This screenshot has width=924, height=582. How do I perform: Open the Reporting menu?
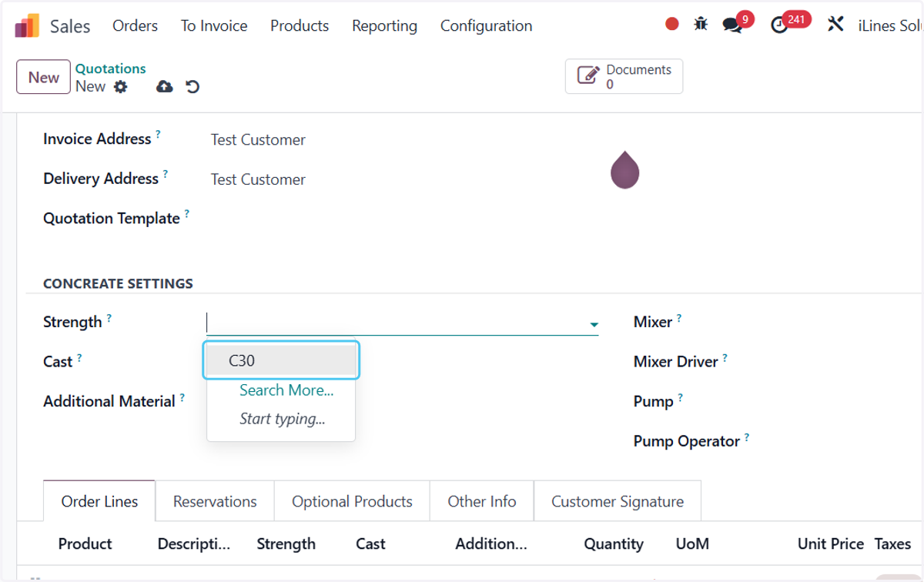coord(384,25)
